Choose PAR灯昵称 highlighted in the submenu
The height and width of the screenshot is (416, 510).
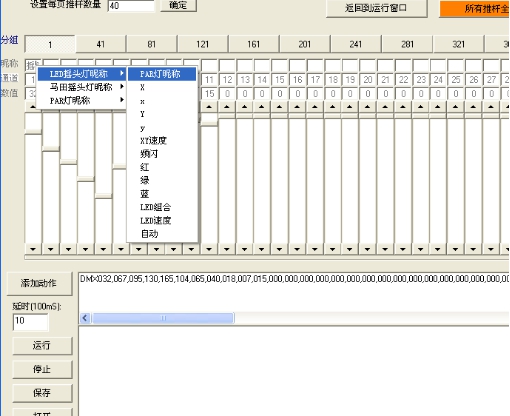point(162,74)
